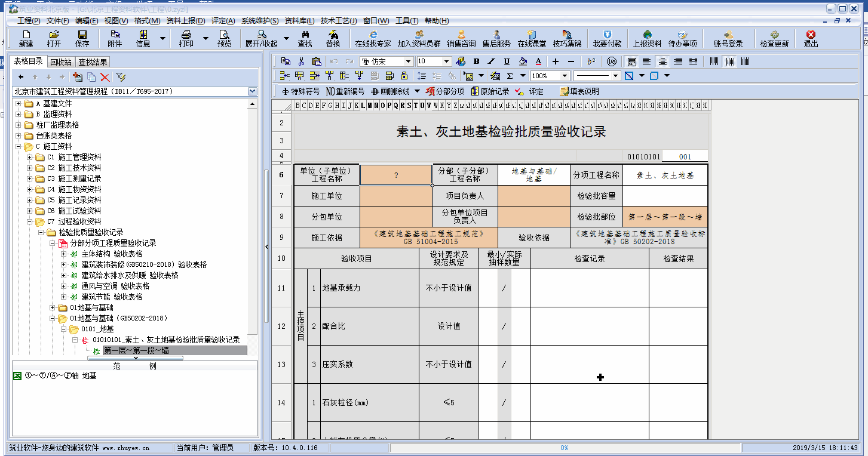The image size is (868, 456).
Task: Click the 查找 (Find) binoculars icon
Action: point(305,39)
